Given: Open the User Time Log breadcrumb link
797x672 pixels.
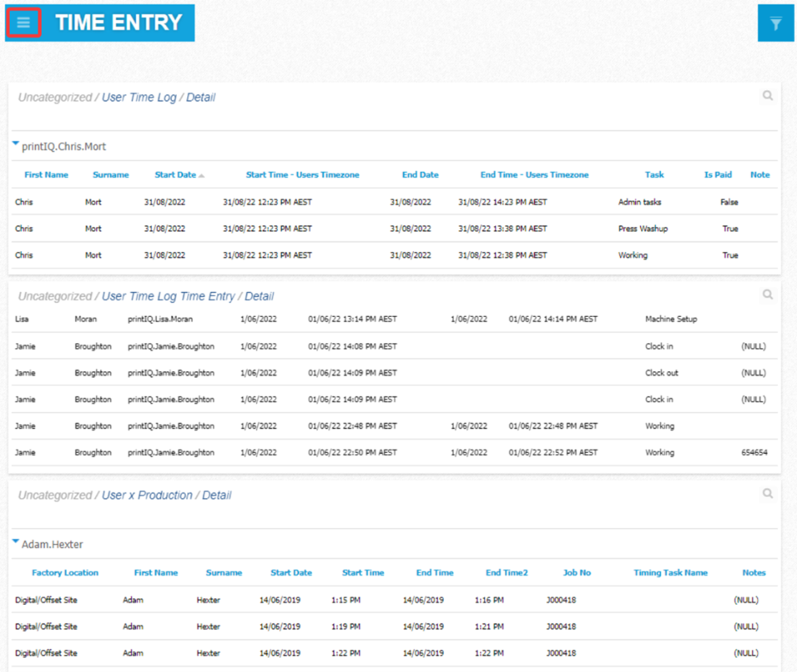Looking at the screenshot, I should pos(139,97).
